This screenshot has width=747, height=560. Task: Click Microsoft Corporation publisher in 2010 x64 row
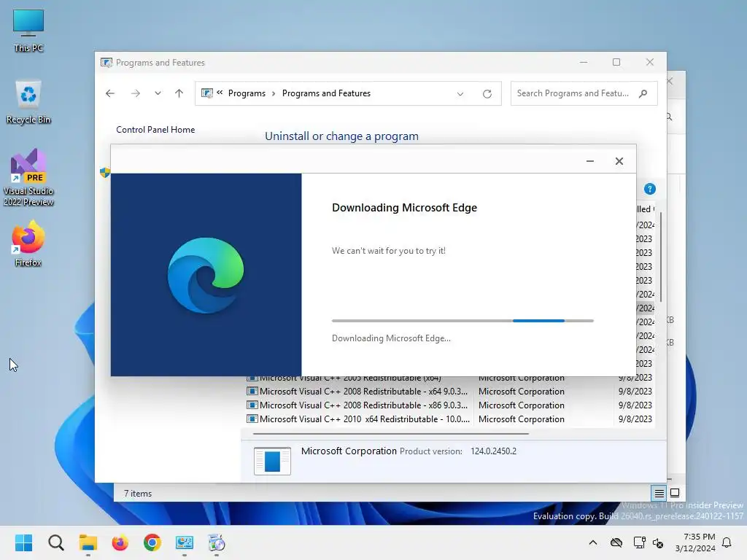point(521,419)
